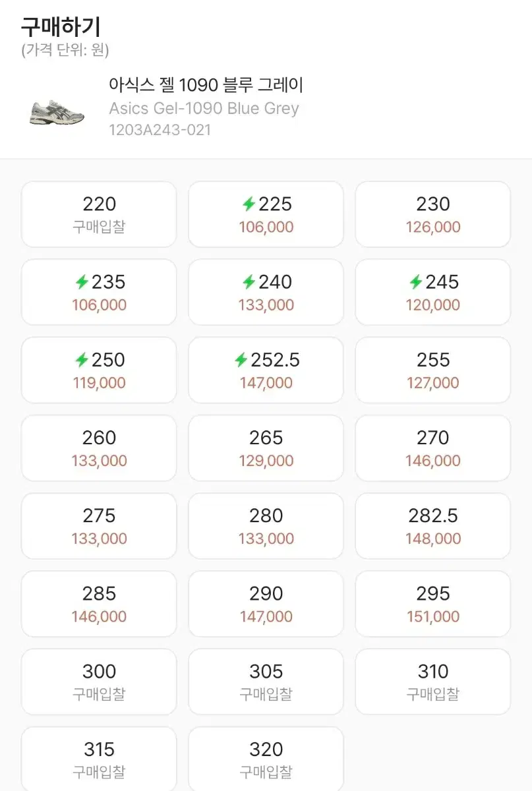Tap the lightning icon next to size 240
This screenshot has width=532, height=791.
[x=249, y=282]
